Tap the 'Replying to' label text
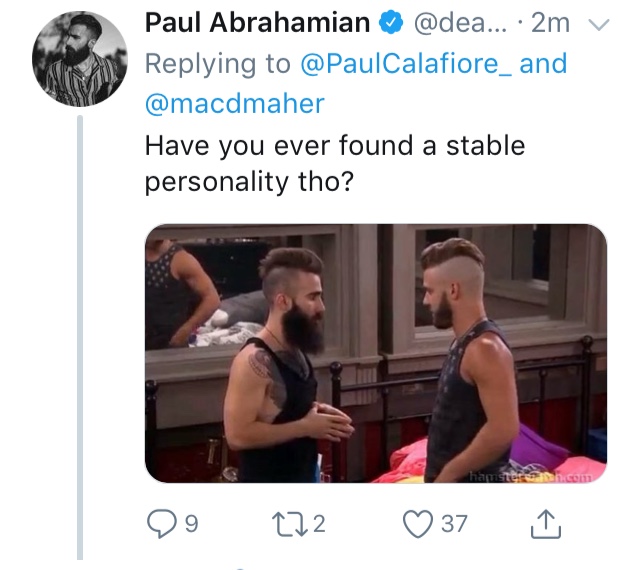Screen dimensions: 640x570 click(x=218, y=65)
